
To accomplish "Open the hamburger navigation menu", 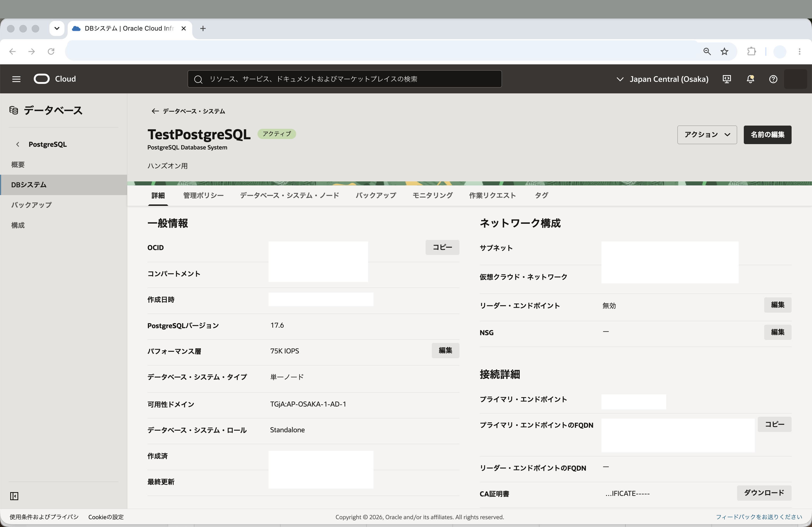I will (16, 79).
